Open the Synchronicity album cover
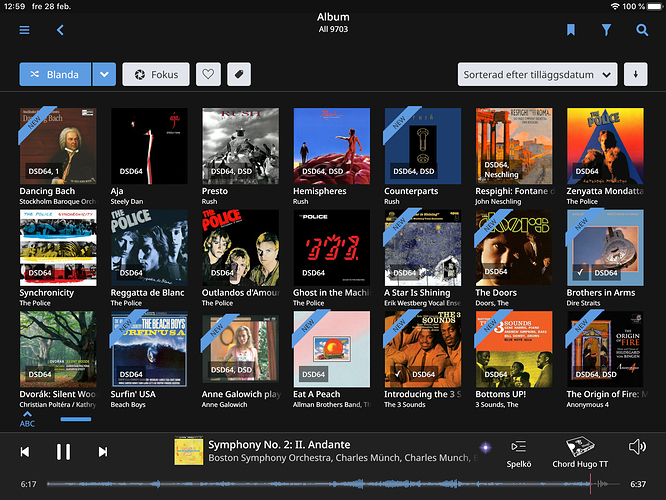Image resolution: width=666 pixels, height=500 pixels. pyautogui.click(x=58, y=247)
